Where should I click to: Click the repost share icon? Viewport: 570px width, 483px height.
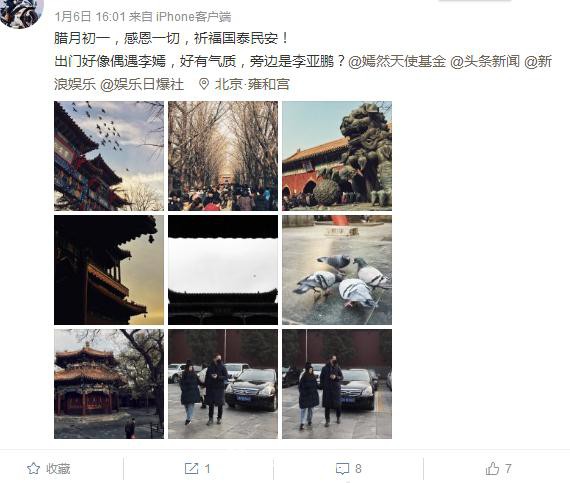(x=191, y=468)
